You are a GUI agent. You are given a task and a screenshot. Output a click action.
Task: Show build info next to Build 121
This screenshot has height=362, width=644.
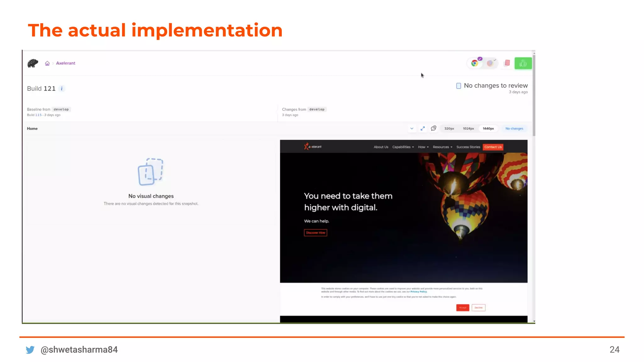pos(62,89)
